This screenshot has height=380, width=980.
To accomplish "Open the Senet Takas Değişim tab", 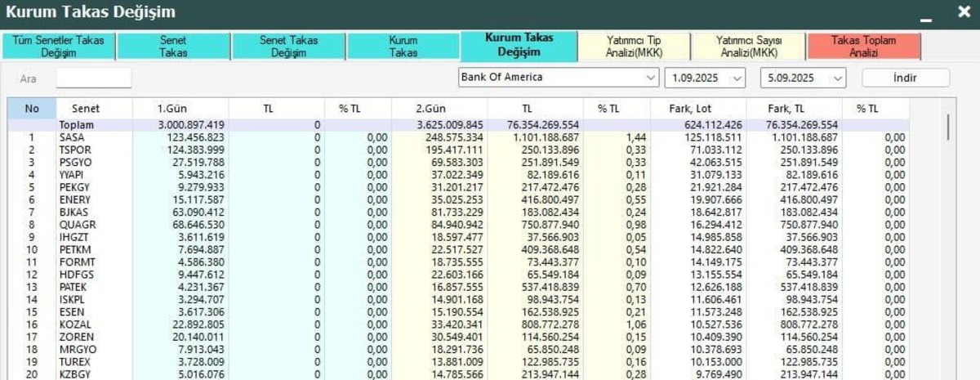I will 288,47.
